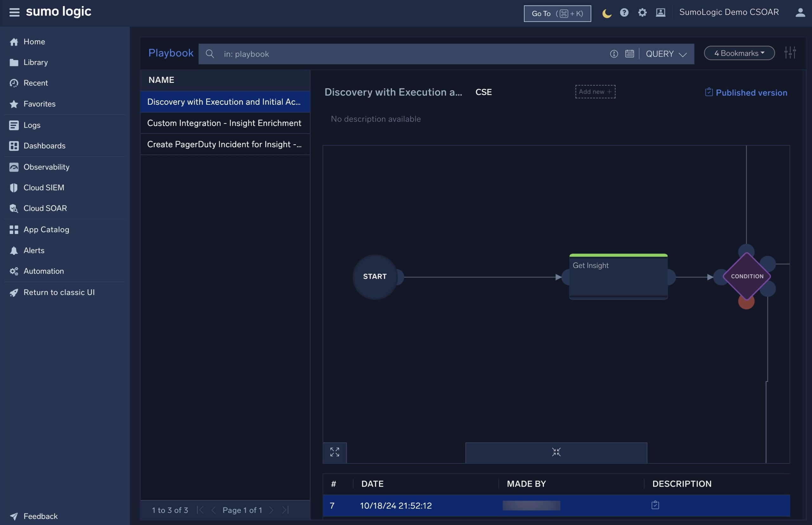Click the clipboard icon in version 7 row
812x525 pixels.
[655, 505]
